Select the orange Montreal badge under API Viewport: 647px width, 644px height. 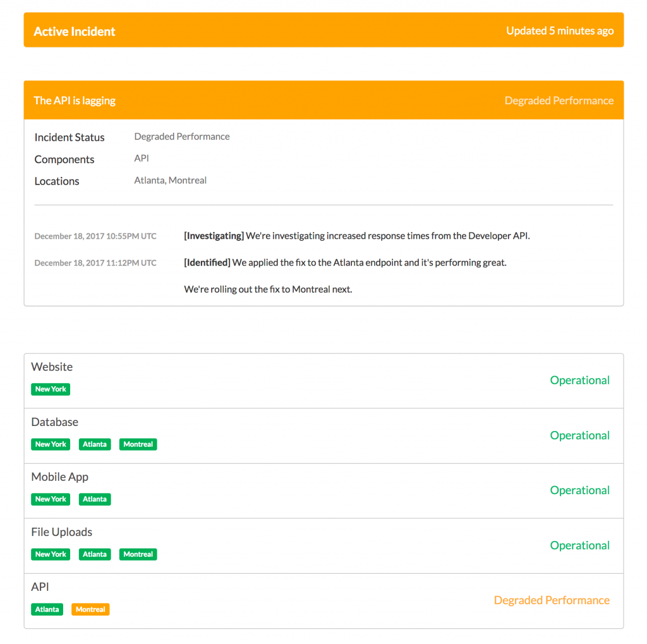pos(90,609)
